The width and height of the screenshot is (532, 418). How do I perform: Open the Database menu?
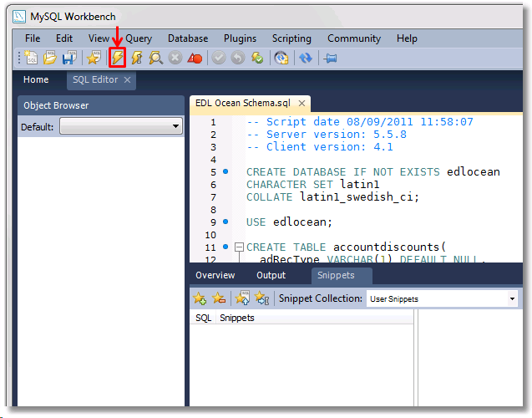coord(188,38)
